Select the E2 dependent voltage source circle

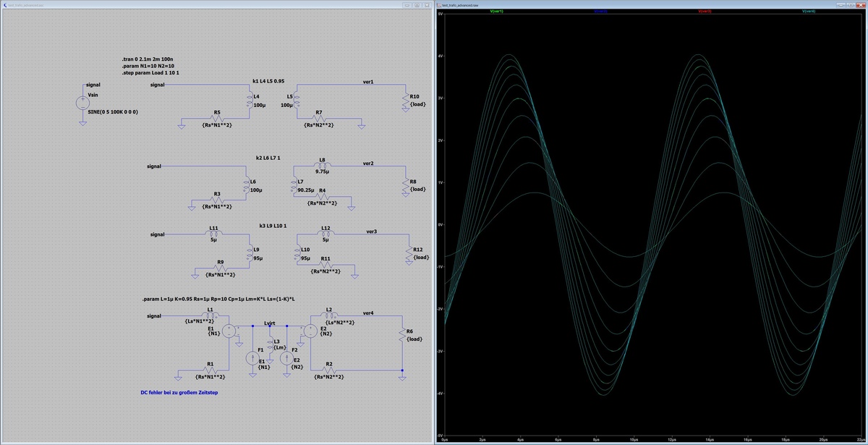(x=310, y=331)
